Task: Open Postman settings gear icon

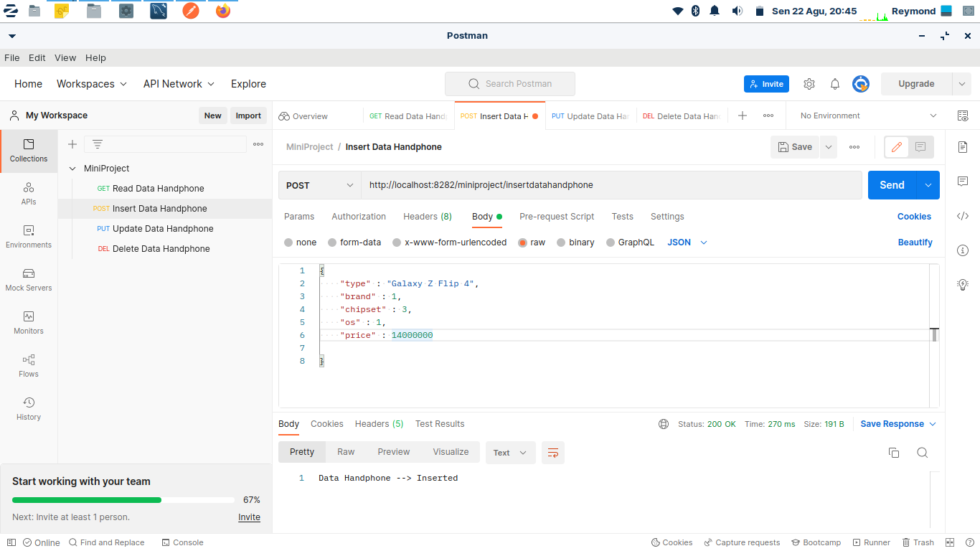Action: 809,84
